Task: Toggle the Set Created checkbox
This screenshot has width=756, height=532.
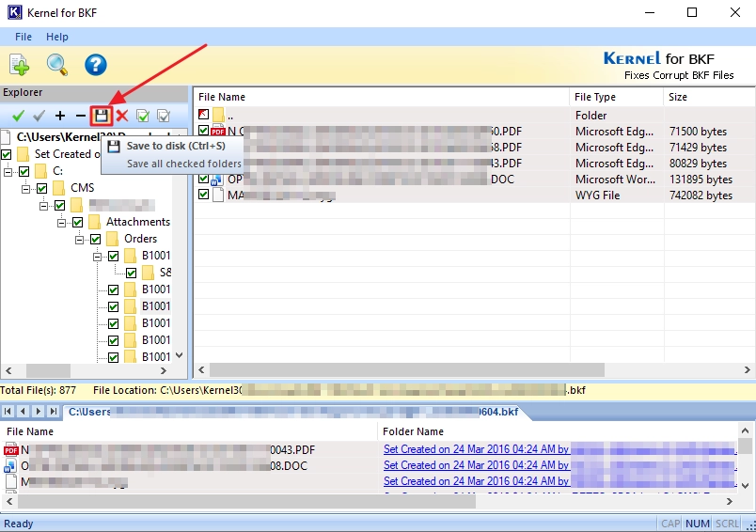Action: point(7,155)
